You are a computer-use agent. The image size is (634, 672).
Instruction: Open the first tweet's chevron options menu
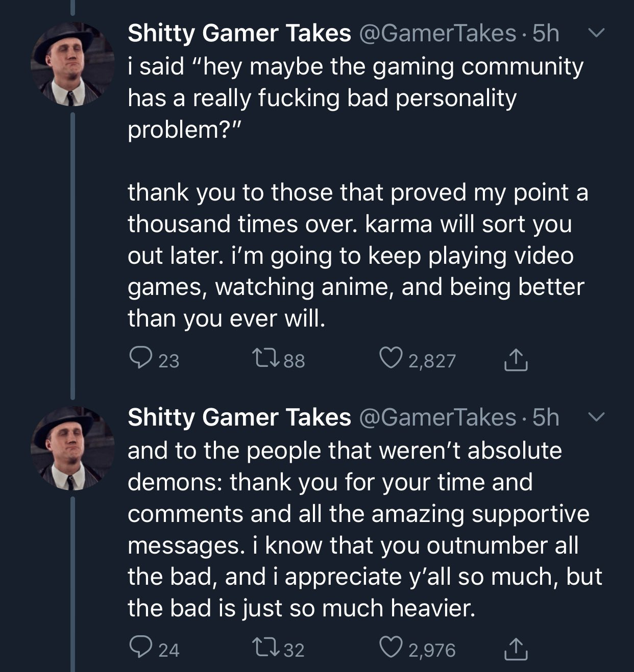[596, 33]
